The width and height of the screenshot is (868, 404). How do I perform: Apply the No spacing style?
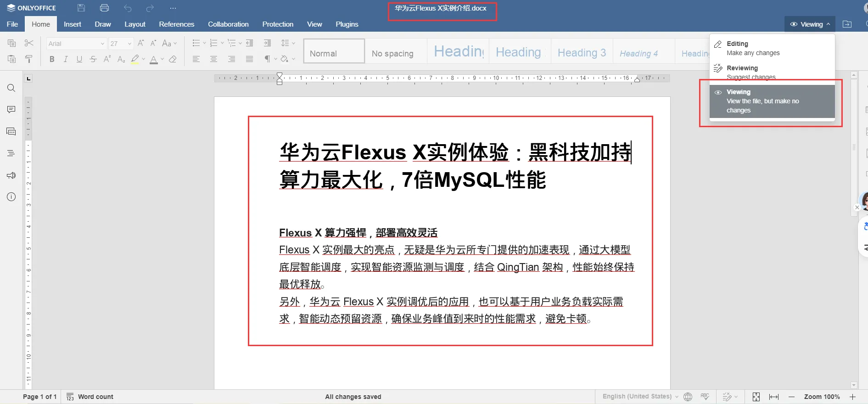396,50
